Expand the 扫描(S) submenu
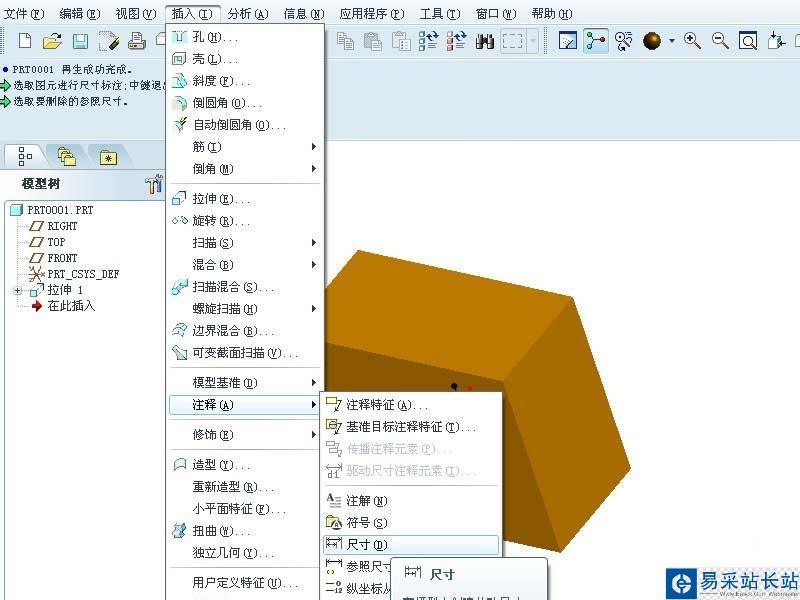Viewport: 800px width, 600px height. tap(245, 242)
